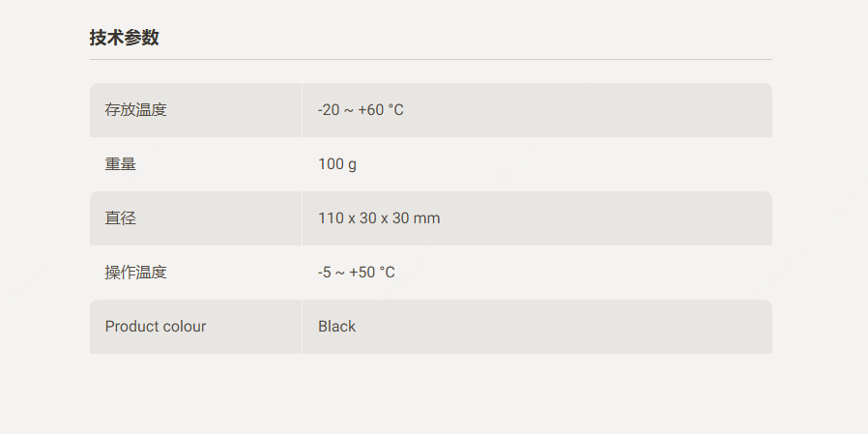Click the "°C" unit in the 存放温度 row

(395, 110)
